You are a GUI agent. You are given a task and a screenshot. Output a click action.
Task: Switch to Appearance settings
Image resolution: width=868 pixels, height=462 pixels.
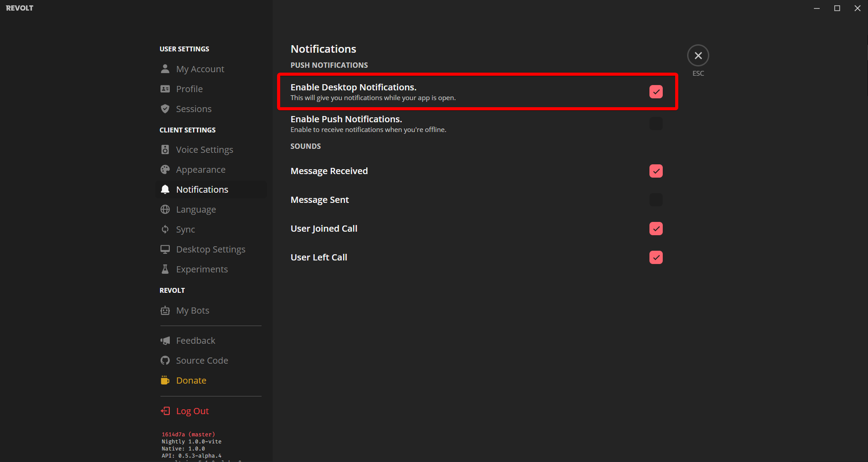point(211,169)
